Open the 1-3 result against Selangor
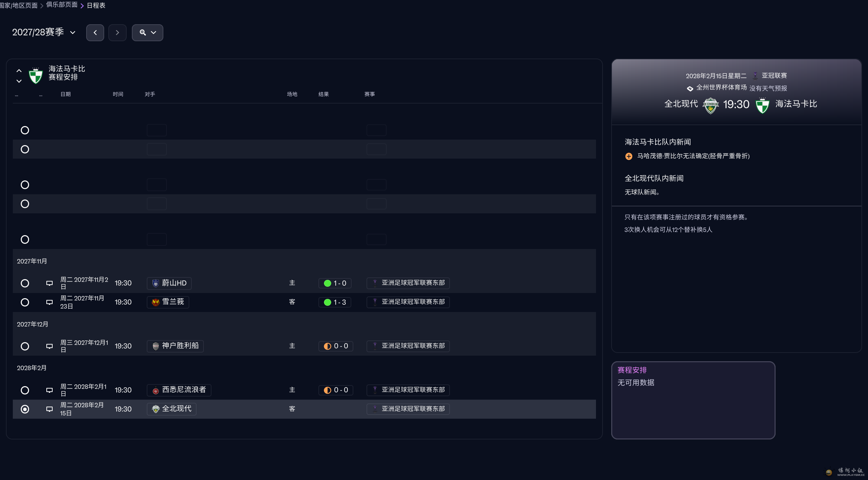Screen dimensions: 868x480 coord(335,302)
